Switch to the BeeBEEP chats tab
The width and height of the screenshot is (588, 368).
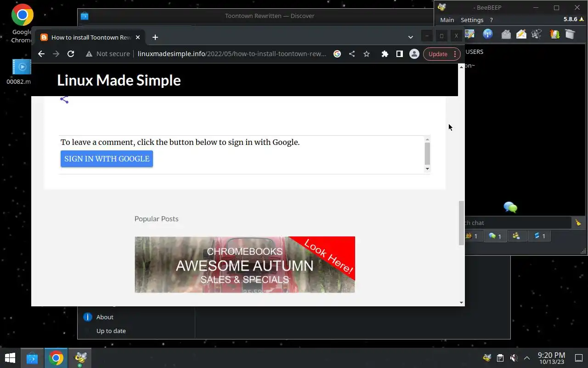pos(495,236)
